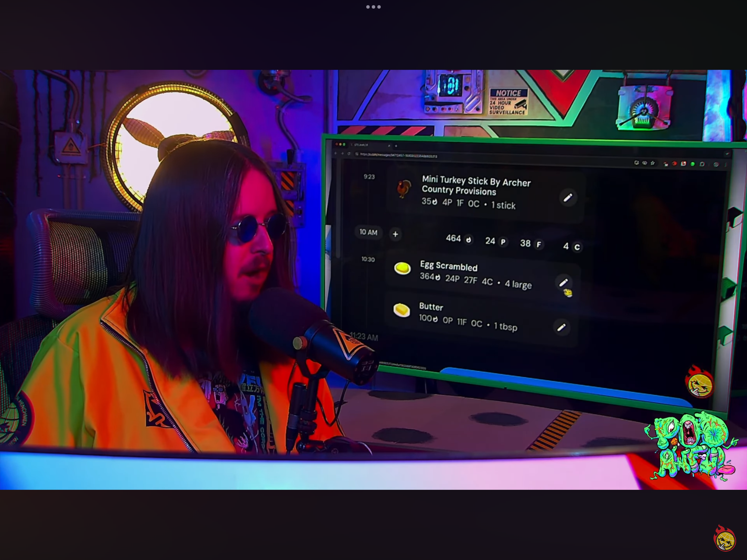Close the current browser tab
This screenshot has width=747, height=560.
click(x=389, y=146)
